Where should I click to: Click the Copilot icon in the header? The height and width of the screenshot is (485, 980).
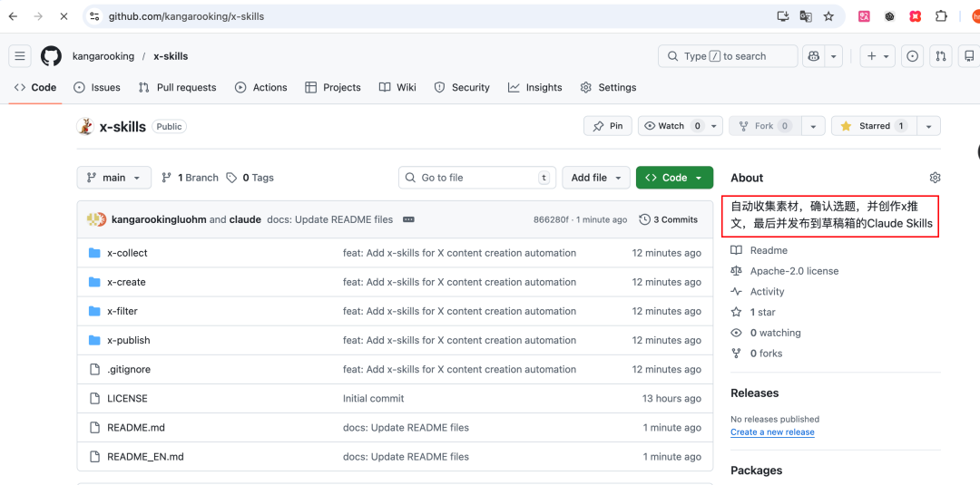click(814, 56)
